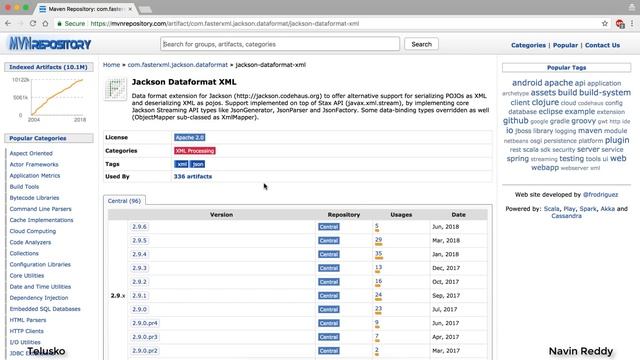The width and height of the screenshot is (640, 360).
Task: Open the Cassandra powered-by link
Action: [x=566, y=216]
